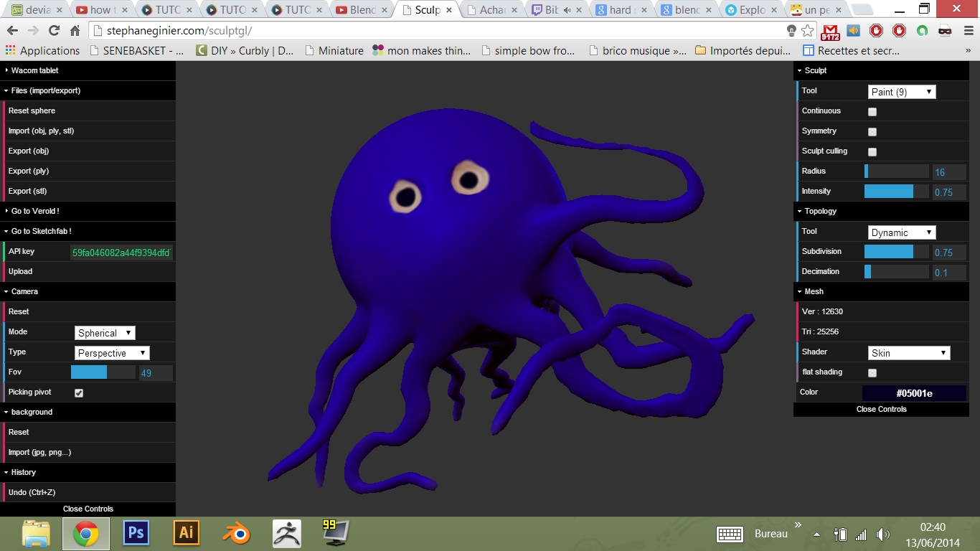Image resolution: width=980 pixels, height=551 pixels.
Task: Click the key icon in address bar
Action: pos(791,31)
